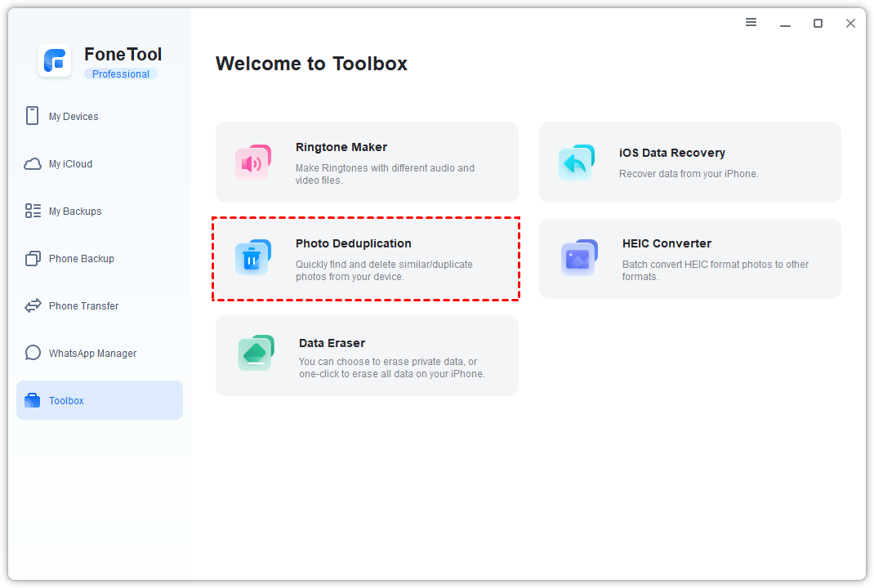Click 'Recover data from your iPhone.' text

689,174
